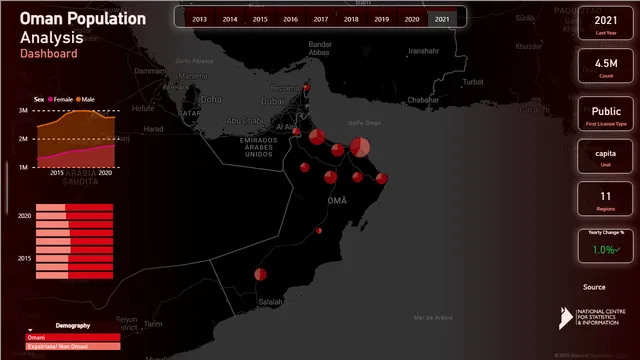
Task: Click the easternmost coastal bubble
Action: click(382, 178)
